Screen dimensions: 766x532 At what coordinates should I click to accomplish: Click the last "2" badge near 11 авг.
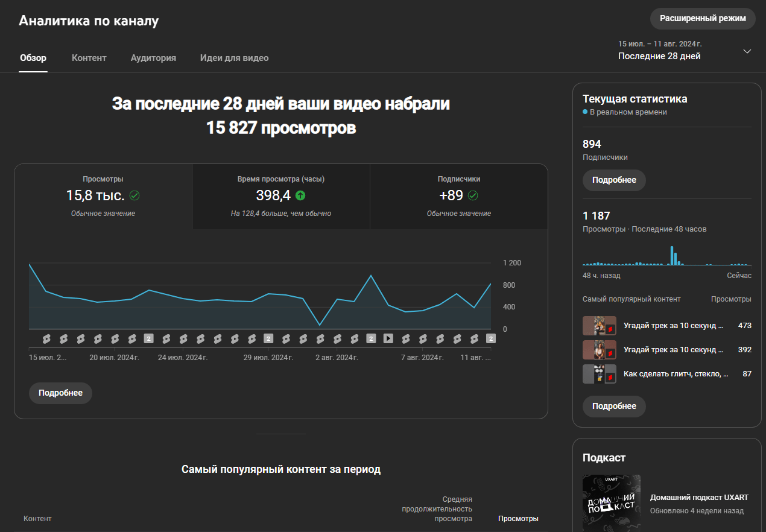tap(490, 338)
